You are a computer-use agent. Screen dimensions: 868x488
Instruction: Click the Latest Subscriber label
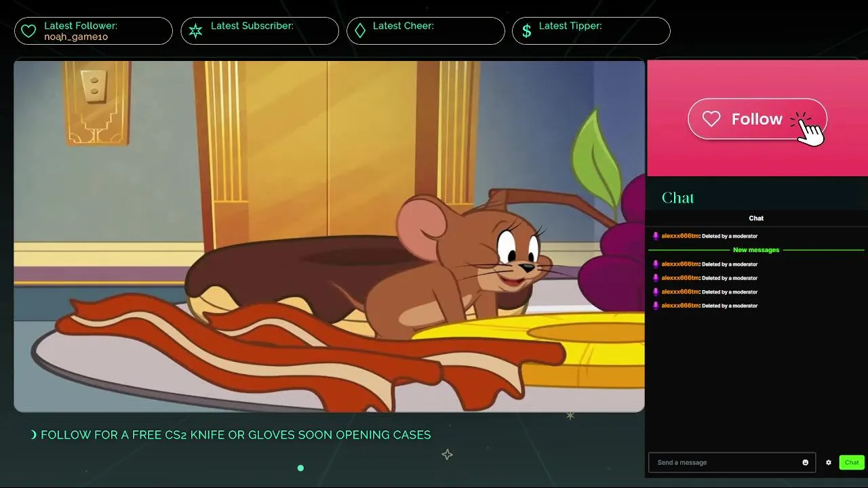pyautogui.click(x=252, y=26)
